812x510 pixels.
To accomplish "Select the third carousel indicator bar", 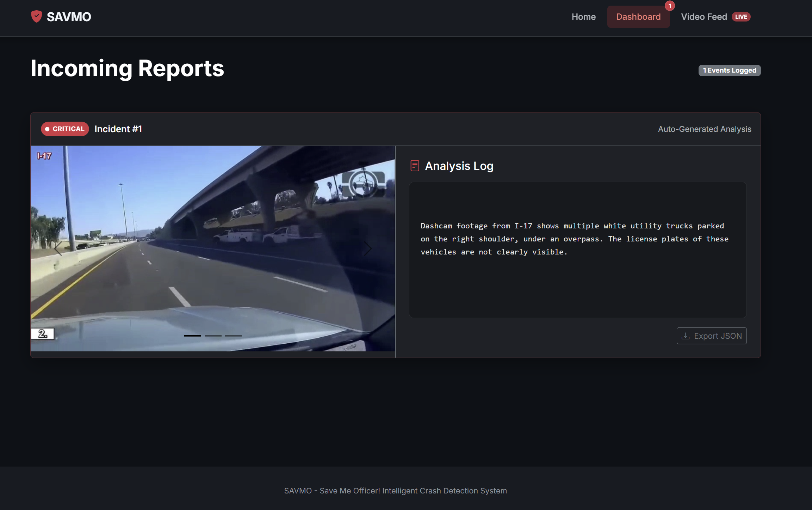I will (233, 336).
